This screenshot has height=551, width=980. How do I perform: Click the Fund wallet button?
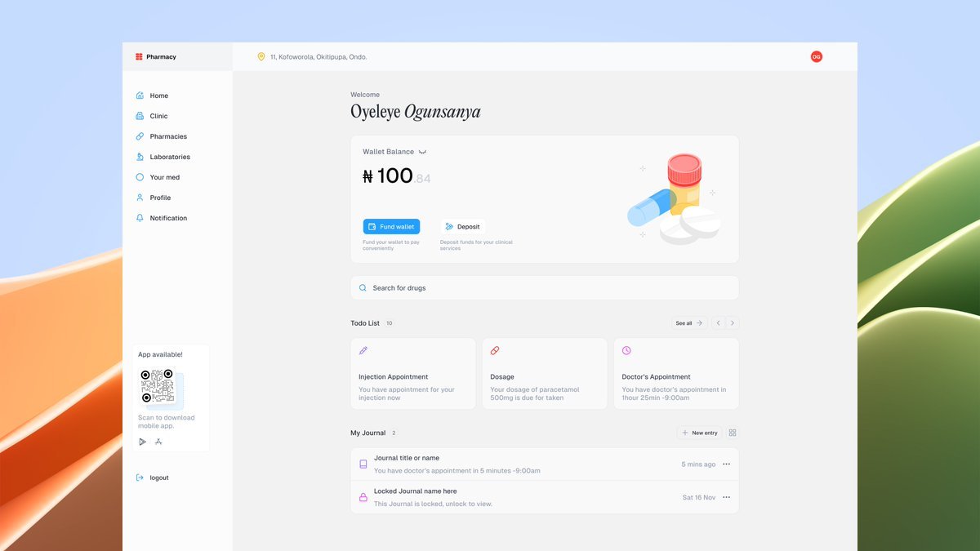pyautogui.click(x=391, y=227)
